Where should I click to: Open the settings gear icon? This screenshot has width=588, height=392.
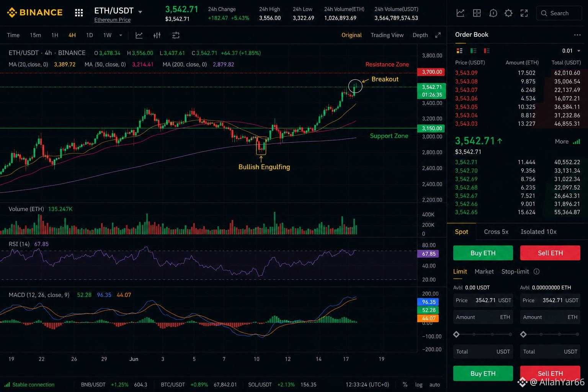(x=508, y=13)
